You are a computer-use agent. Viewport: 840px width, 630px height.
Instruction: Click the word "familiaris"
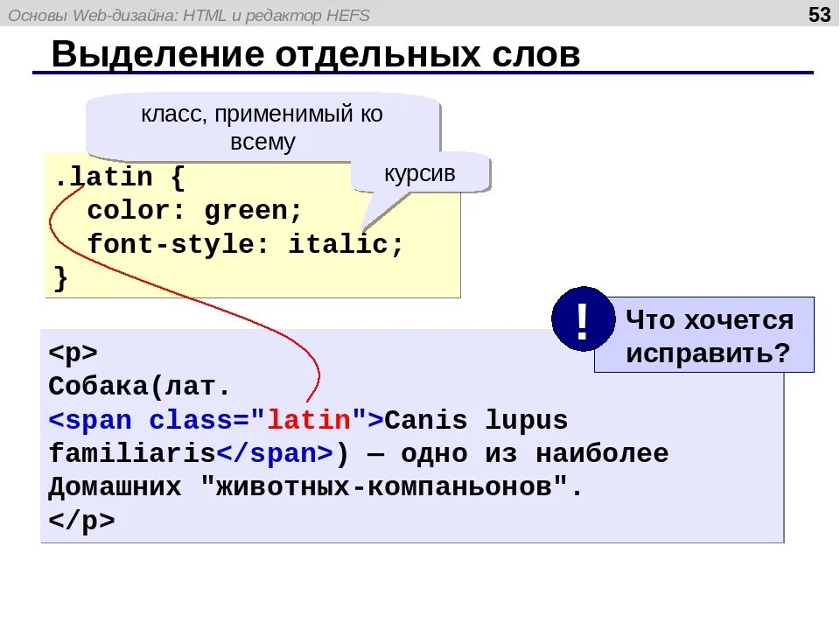(132, 453)
